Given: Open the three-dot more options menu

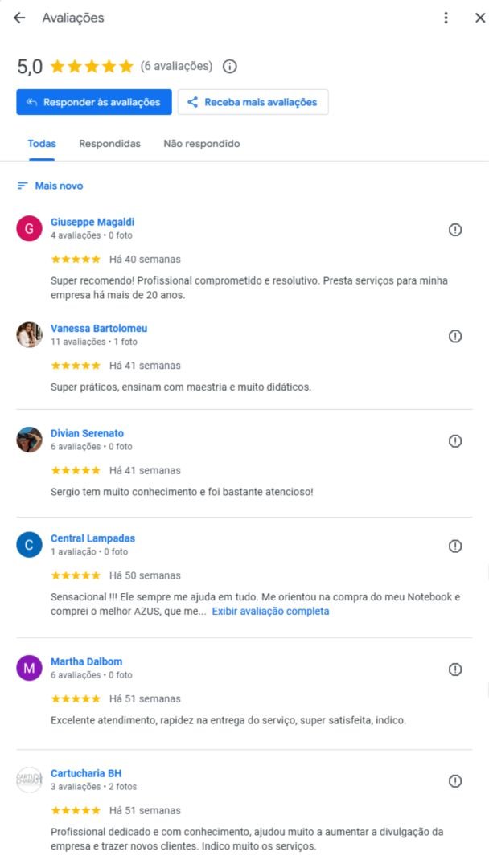Looking at the screenshot, I should (x=446, y=18).
